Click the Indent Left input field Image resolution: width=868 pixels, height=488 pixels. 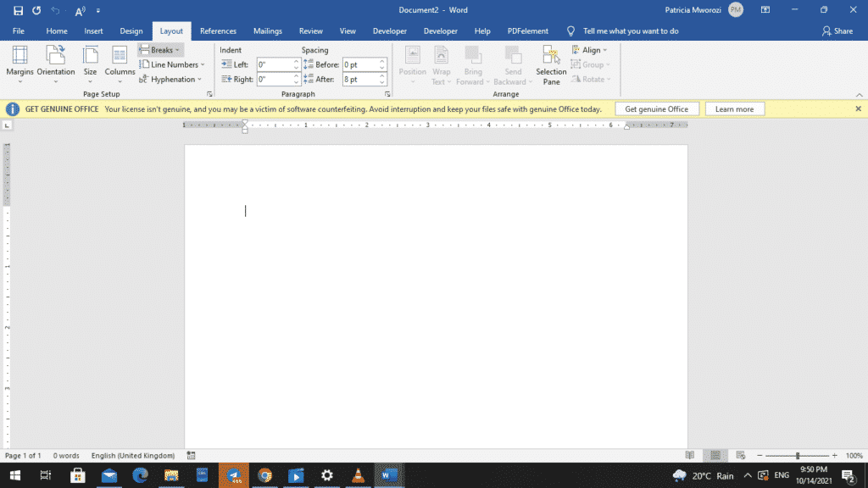pyautogui.click(x=275, y=64)
